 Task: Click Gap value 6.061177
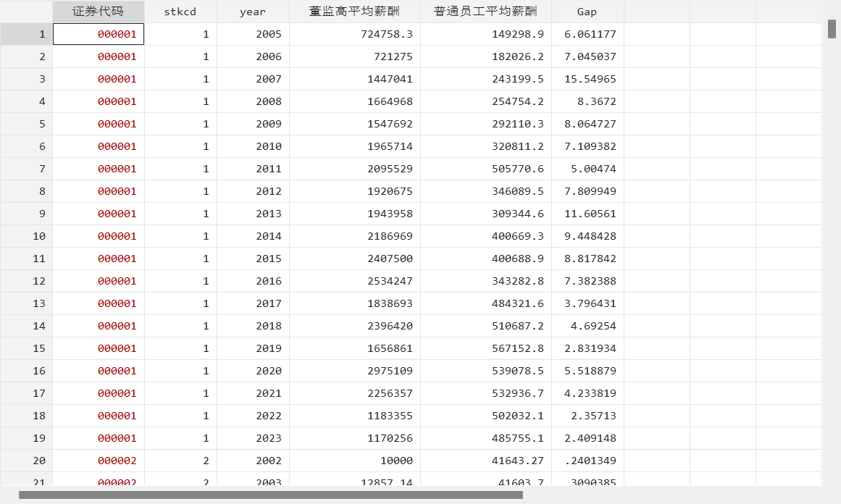coord(587,34)
